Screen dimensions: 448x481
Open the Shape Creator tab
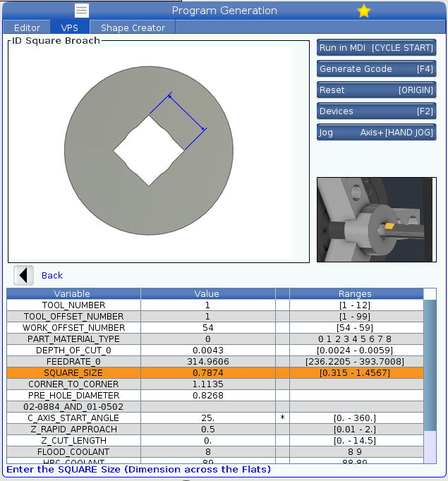point(133,28)
